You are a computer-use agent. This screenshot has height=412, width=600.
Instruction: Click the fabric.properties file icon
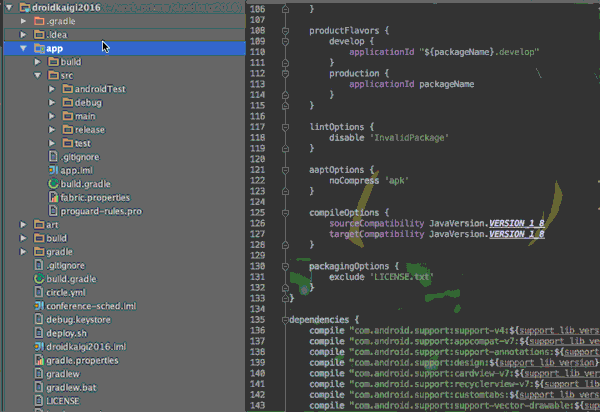click(53, 197)
